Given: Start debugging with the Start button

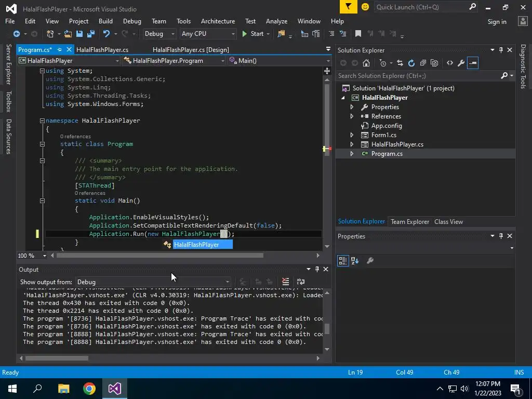Looking at the screenshot, I should tap(253, 34).
